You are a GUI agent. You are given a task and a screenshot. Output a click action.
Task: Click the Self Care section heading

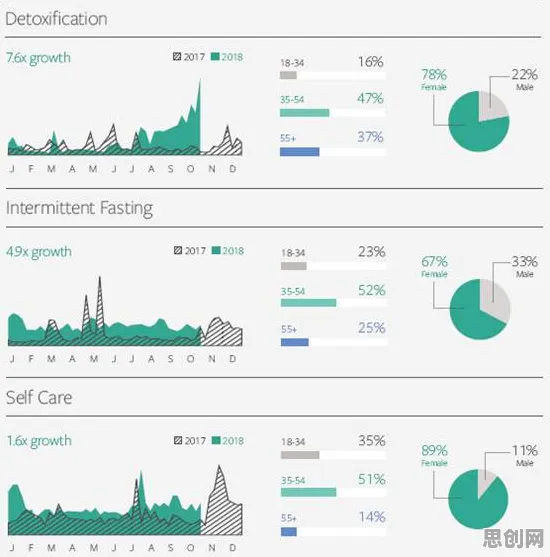39,398
